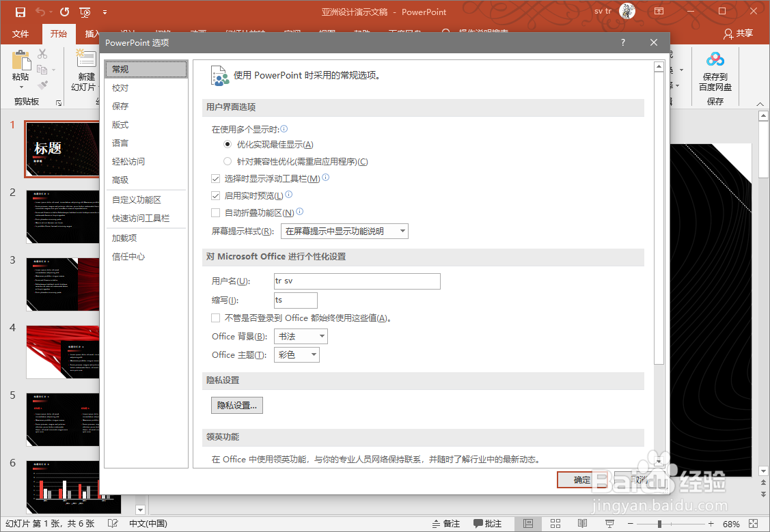
Task: Open Ribbon Display Options icon
Action: 659,12
